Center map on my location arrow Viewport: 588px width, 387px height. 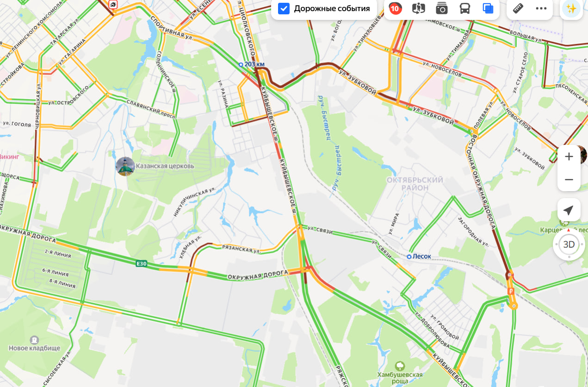569,210
